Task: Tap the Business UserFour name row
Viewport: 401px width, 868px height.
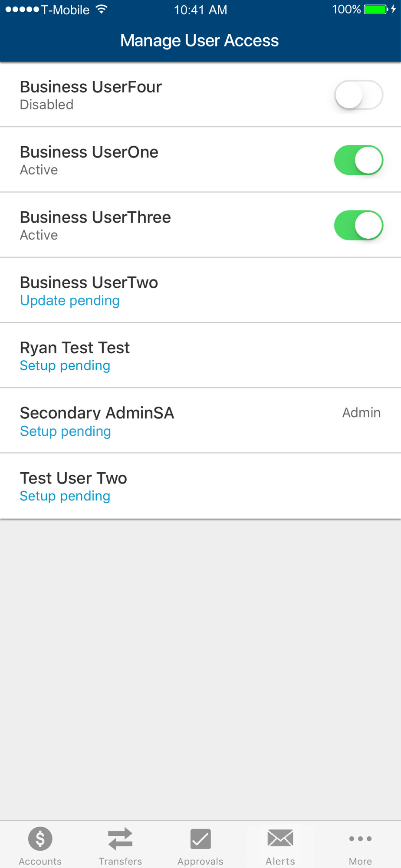Action: pos(200,95)
